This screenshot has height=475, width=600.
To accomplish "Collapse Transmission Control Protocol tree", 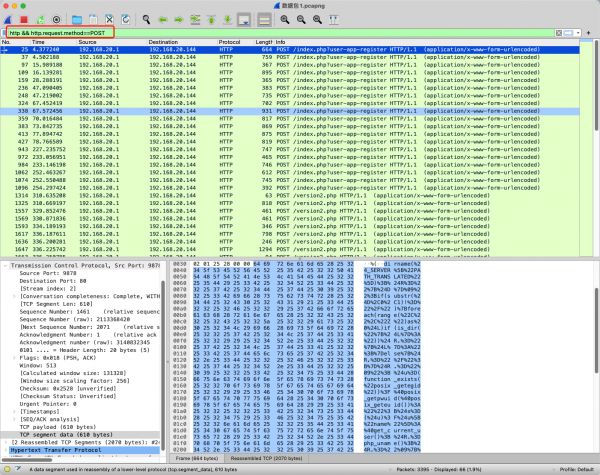I will pyautogui.click(x=5, y=266).
